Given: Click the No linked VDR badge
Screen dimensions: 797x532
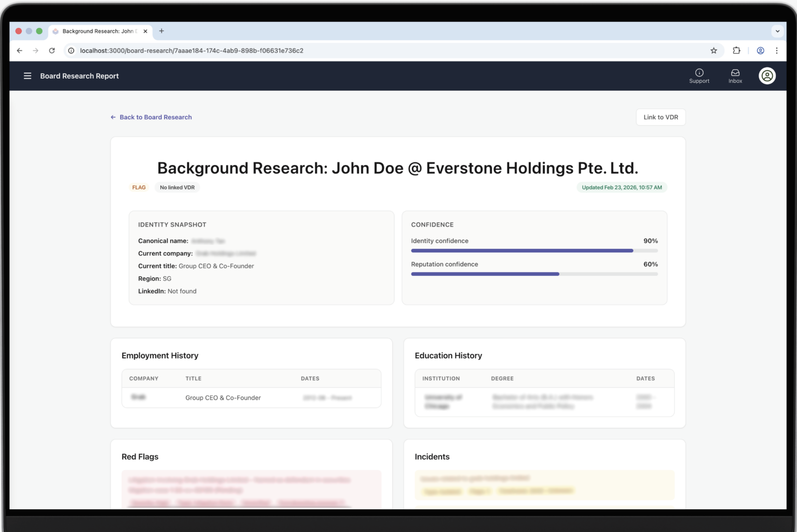Looking at the screenshot, I should [x=177, y=188].
